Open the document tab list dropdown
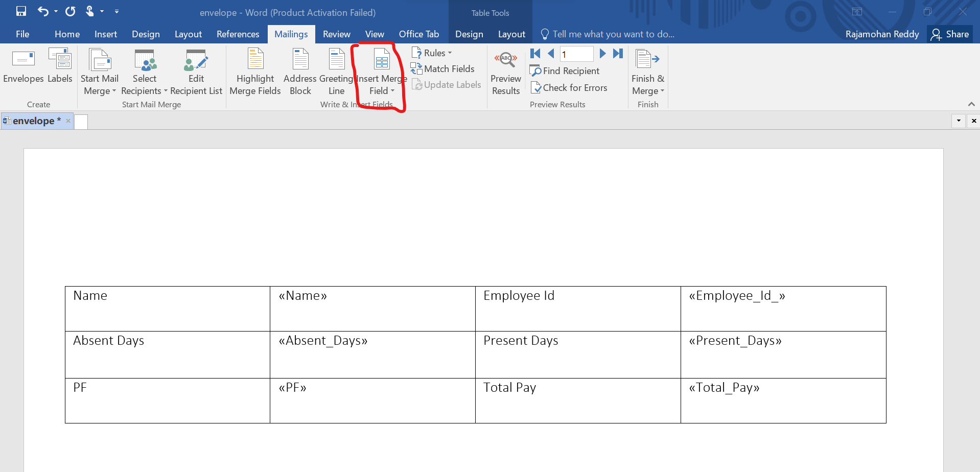 pyautogui.click(x=959, y=121)
